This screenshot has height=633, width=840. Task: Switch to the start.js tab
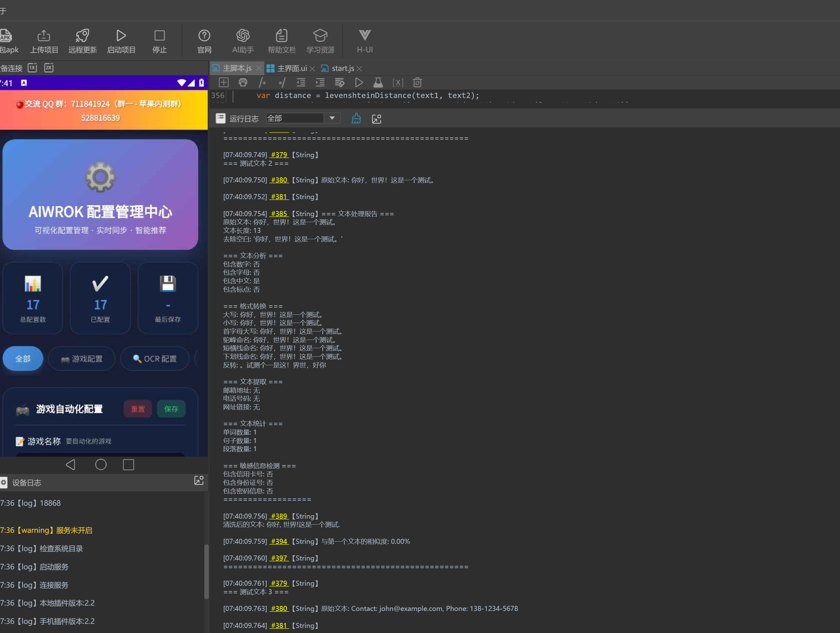pyautogui.click(x=342, y=68)
